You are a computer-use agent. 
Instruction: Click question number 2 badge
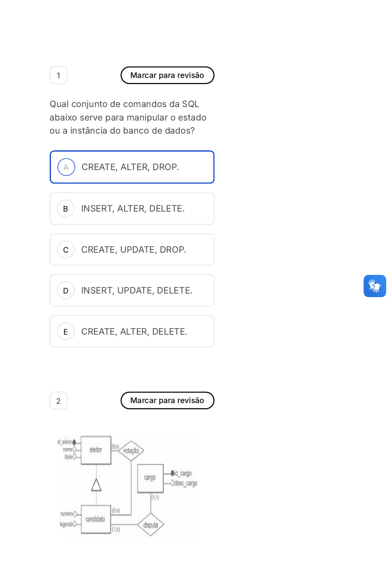click(59, 401)
